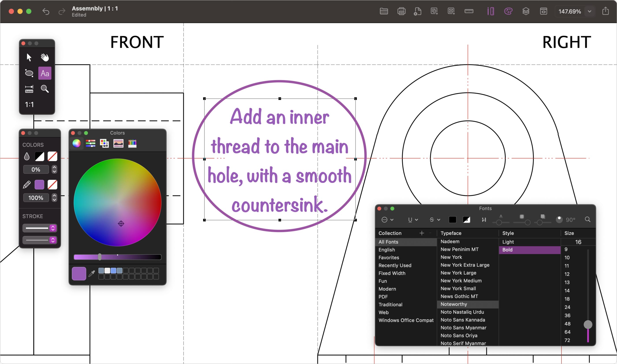Click the Print icon in the top toolbar
The width and height of the screenshot is (617, 364).
[x=401, y=11]
